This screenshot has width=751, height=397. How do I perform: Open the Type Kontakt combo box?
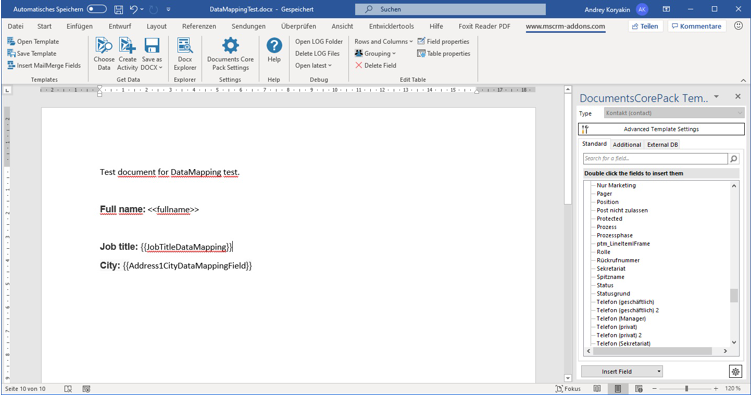point(673,113)
